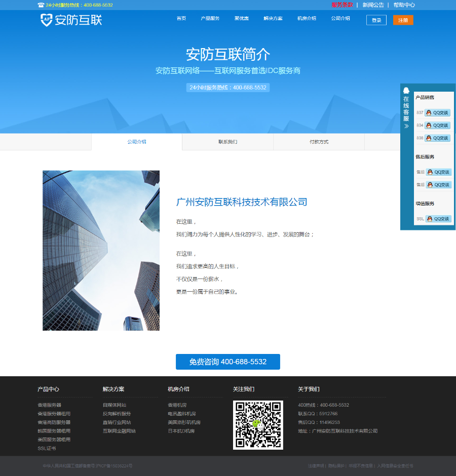Image resolution: width=456 pixels, height=476 pixels.
Task: Click the second 售后 QQ交谈 icon
Action: [x=438, y=185]
